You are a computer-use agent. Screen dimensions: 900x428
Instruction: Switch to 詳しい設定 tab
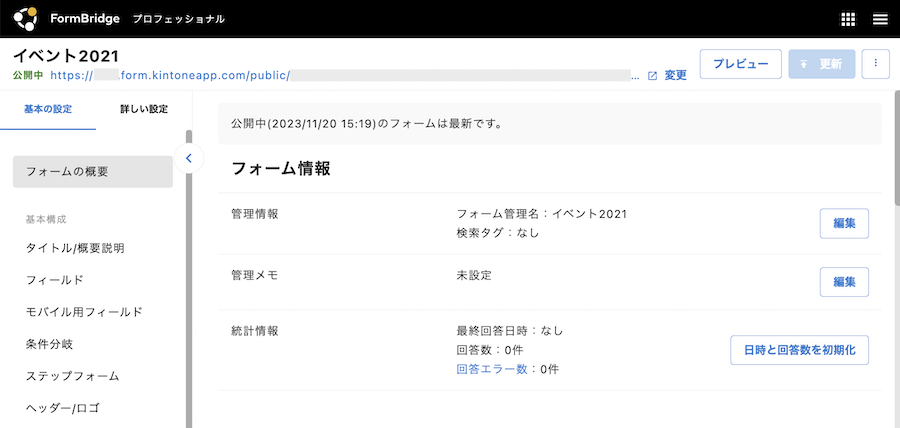click(144, 109)
